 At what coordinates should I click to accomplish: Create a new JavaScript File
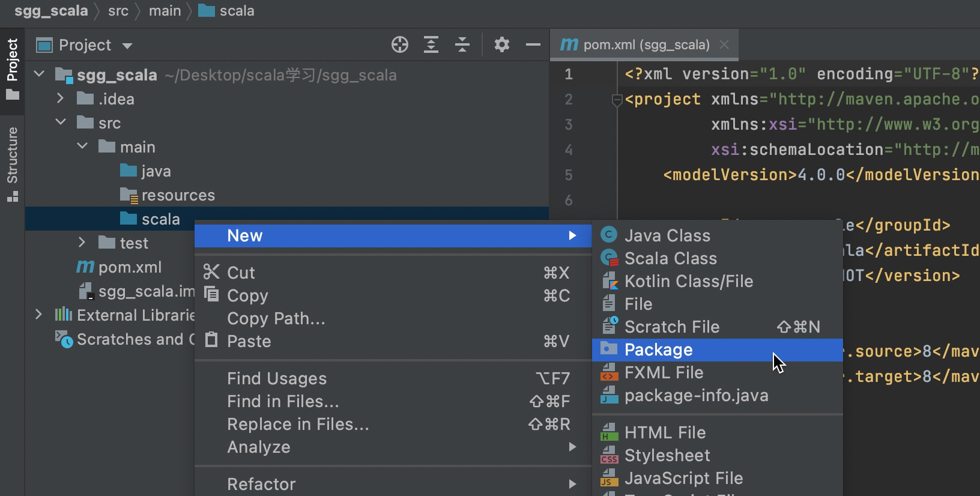click(718, 478)
